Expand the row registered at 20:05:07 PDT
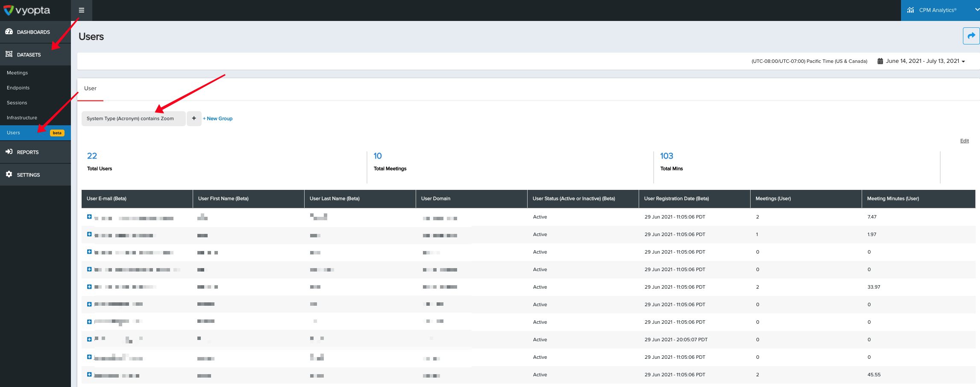980x387 pixels. tap(89, 340)
